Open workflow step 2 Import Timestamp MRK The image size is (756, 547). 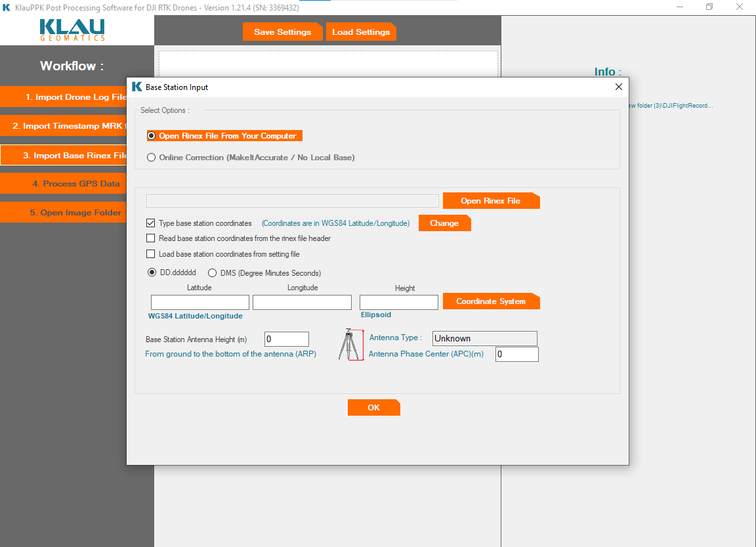[x=63, y=126]
